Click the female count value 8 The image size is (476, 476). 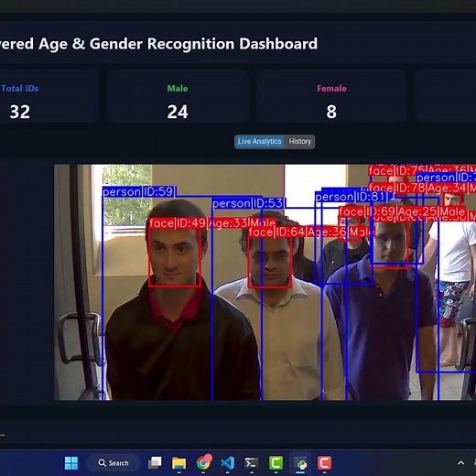click(331, 112)
